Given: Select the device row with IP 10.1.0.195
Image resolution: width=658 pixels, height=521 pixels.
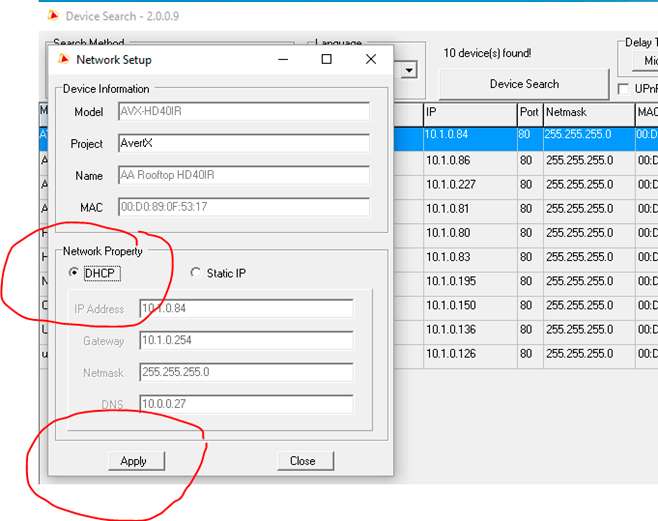Looking at the screenshot, I should click(468, 281).
